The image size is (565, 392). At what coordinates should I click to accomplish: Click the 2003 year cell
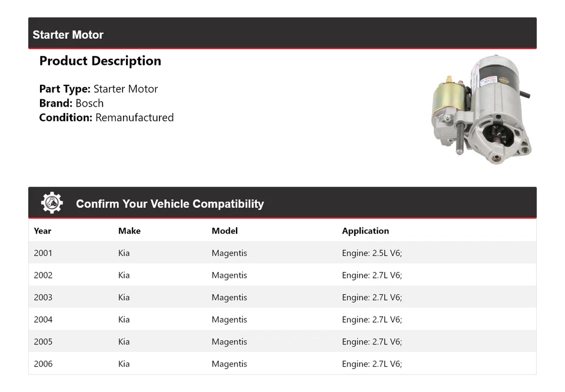click(x=43, y=297)
